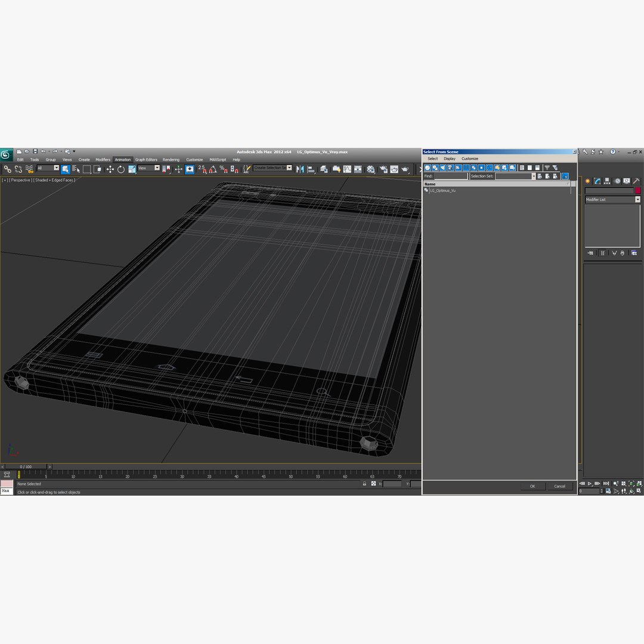The height and width of the screenshot is (644, 644).
Task: Expand Create Selection Set dropdown
Action: [289, 168]
